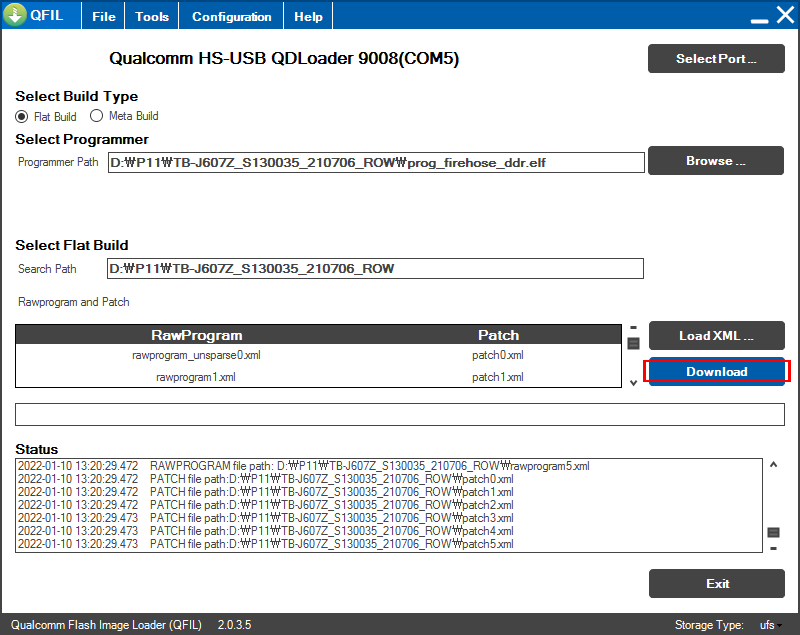Select the rawprogram_unsparse0.xml row
Screen dimensions: 800x635
(x=318, y=355)
